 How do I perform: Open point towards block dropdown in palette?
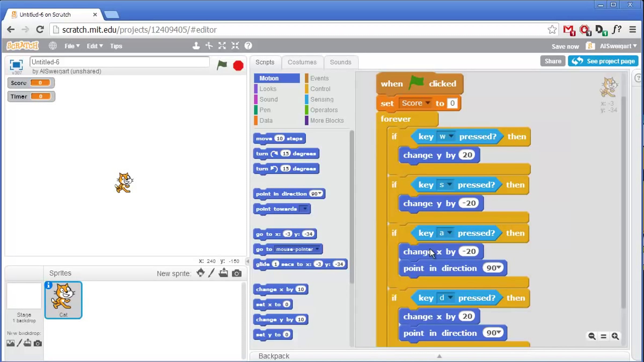pos(305,209)
